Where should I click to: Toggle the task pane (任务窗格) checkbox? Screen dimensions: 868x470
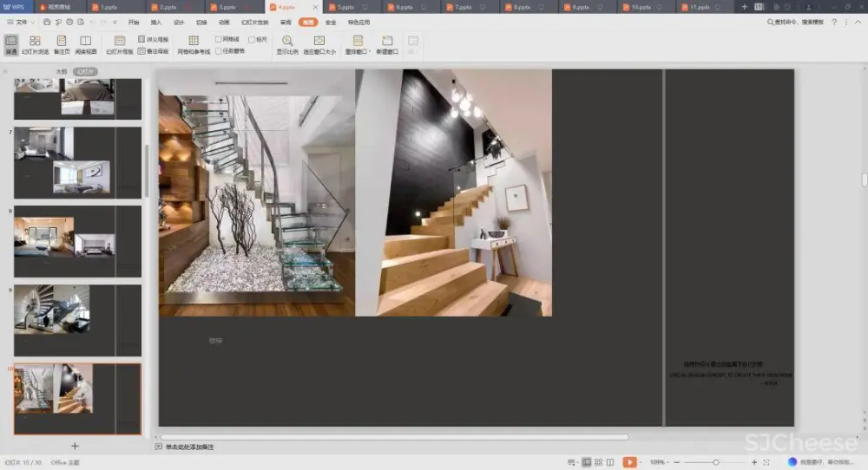219,51
